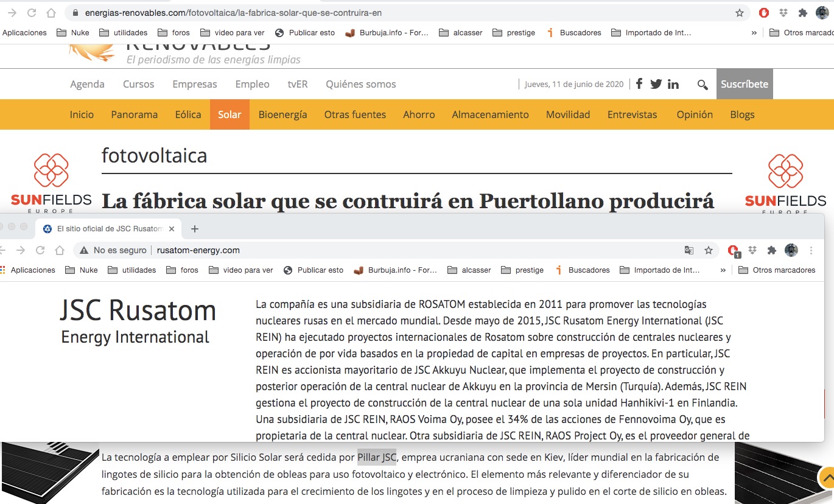
Task: Reload the rusatom-energy.com page
Action: (x=40, y=250)
